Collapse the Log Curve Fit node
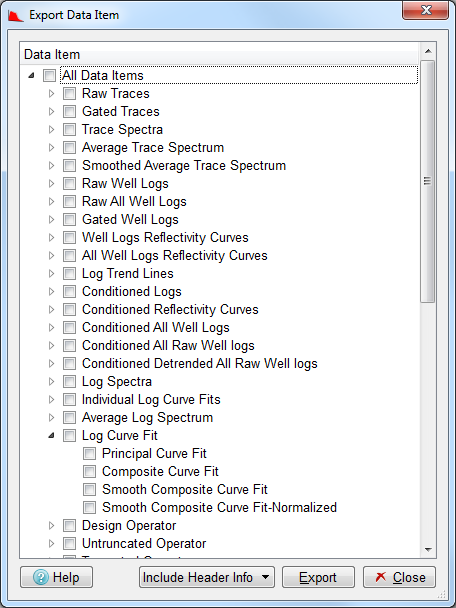 point(51,435)
